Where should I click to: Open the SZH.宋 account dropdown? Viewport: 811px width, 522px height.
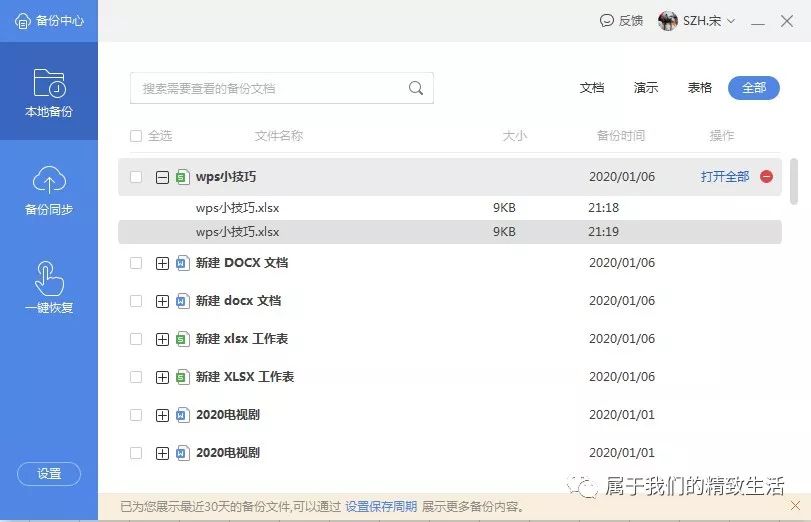coord(709,21)
